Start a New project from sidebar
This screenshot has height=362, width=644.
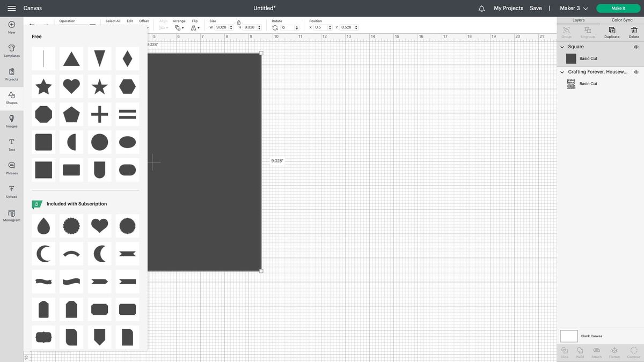(12, 27)
